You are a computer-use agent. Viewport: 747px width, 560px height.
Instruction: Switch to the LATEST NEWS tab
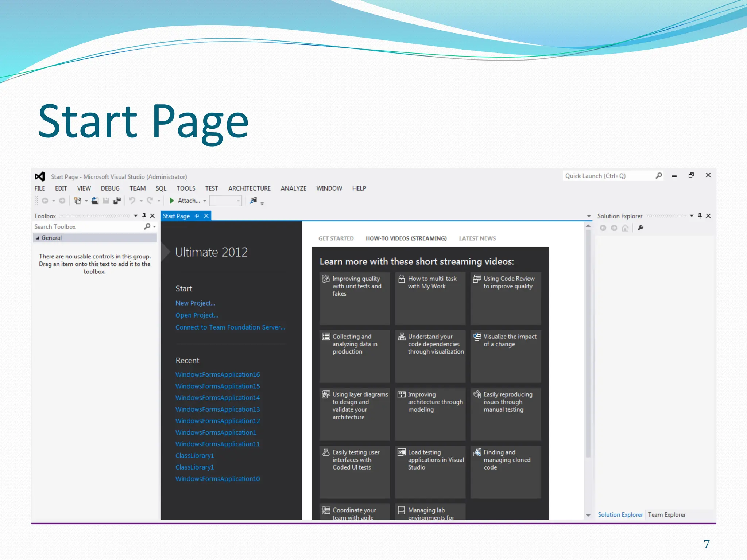477,238
